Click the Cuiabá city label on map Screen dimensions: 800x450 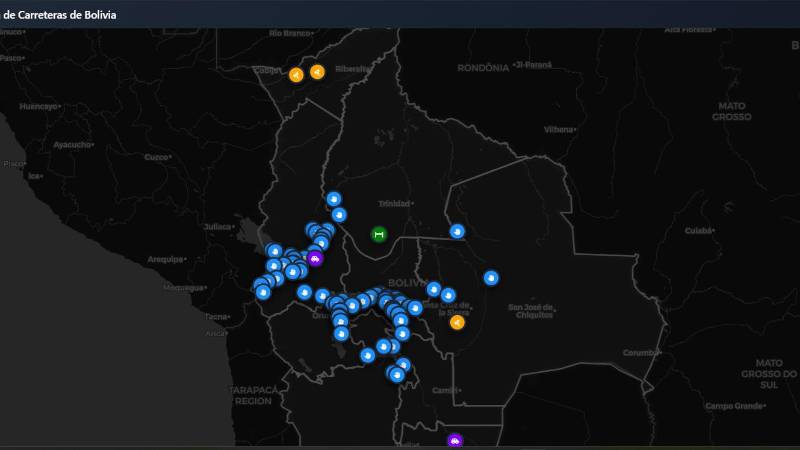pos(699,230)
